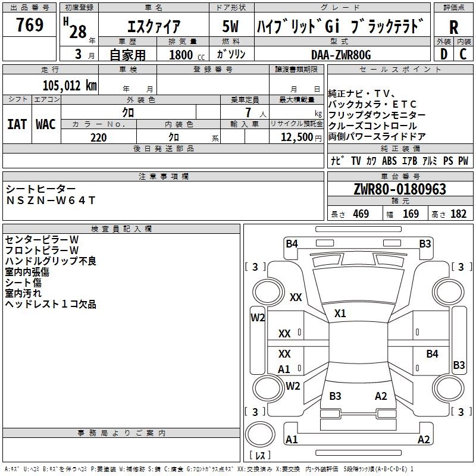The width and height of the screenshot is (476, 476).
Task: Click the note ハンドルグリップ不良
Action: pos(51,261)
